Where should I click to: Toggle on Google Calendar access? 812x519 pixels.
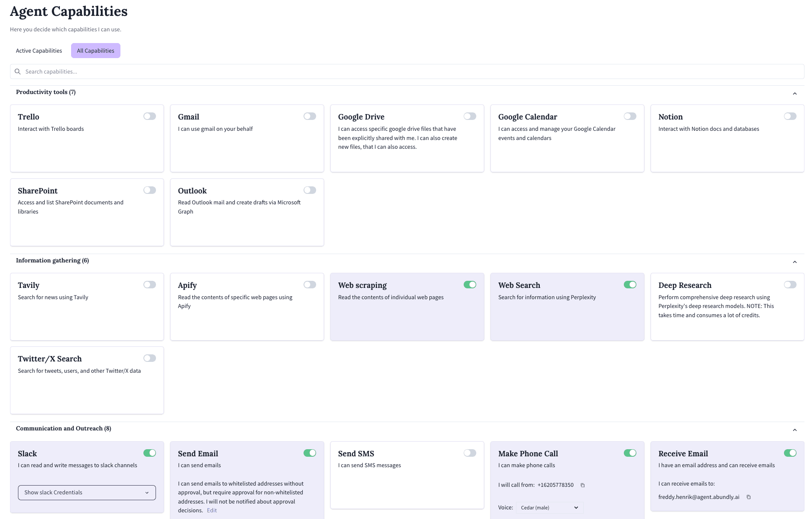click(x=630, y=116)
